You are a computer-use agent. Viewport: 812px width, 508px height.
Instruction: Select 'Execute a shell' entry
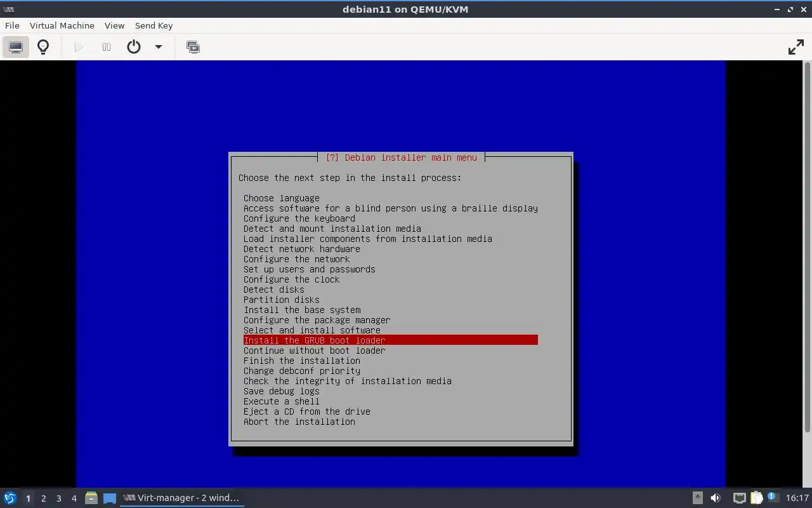point(281,401)
